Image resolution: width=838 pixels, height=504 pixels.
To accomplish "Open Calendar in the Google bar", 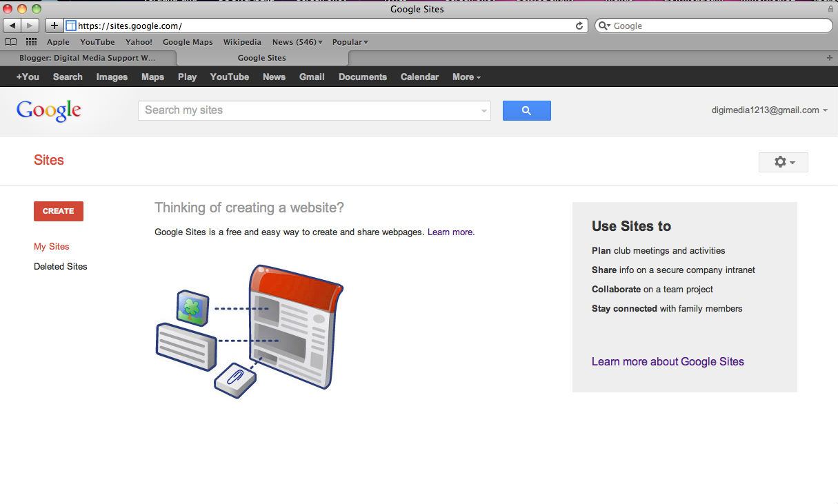I will coord(419,77).
